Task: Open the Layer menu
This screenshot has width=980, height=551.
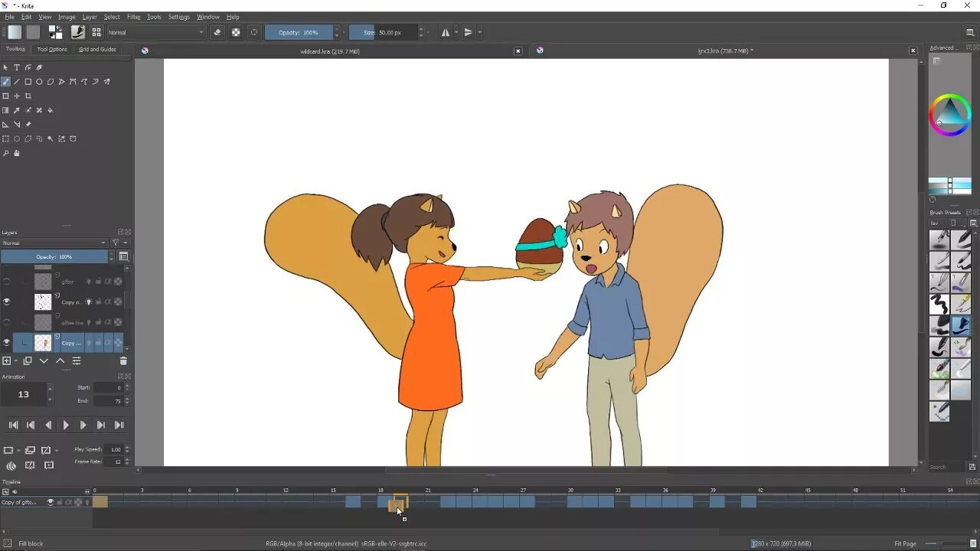Action: pyautogui.click(x=90, y=17)
